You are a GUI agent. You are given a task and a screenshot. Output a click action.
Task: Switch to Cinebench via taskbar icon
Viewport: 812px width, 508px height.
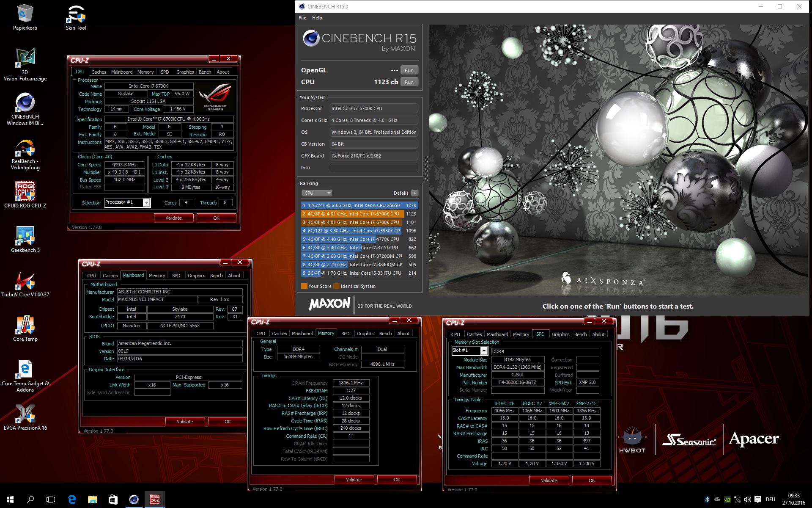click(134, 500)
